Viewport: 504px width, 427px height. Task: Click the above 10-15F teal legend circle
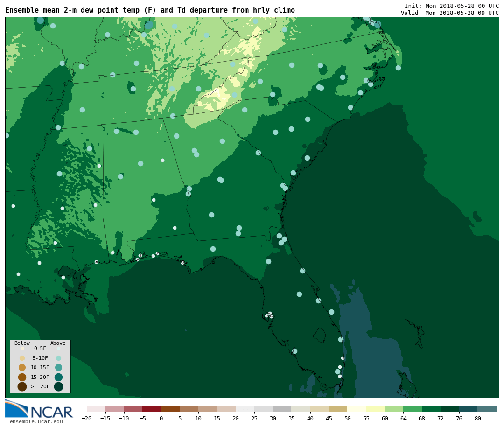[58, 368]
